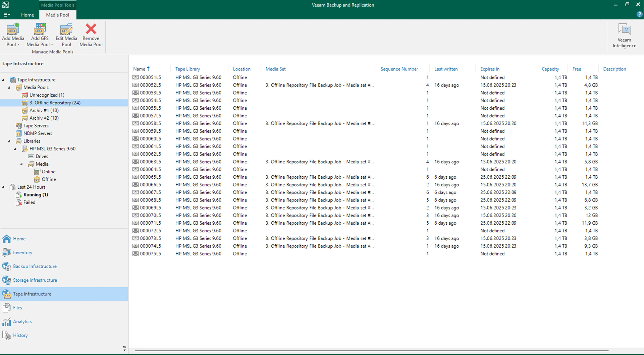
Task: Collapse the Tape Infrastructure tree root
Action: tap(3, 80)
